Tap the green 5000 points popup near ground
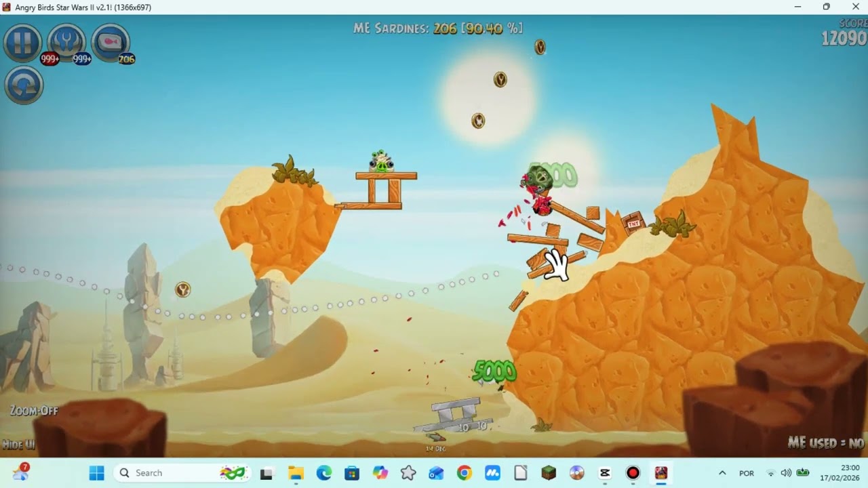The height and width of the screenshot is (488, 868). tap(494, 371)
